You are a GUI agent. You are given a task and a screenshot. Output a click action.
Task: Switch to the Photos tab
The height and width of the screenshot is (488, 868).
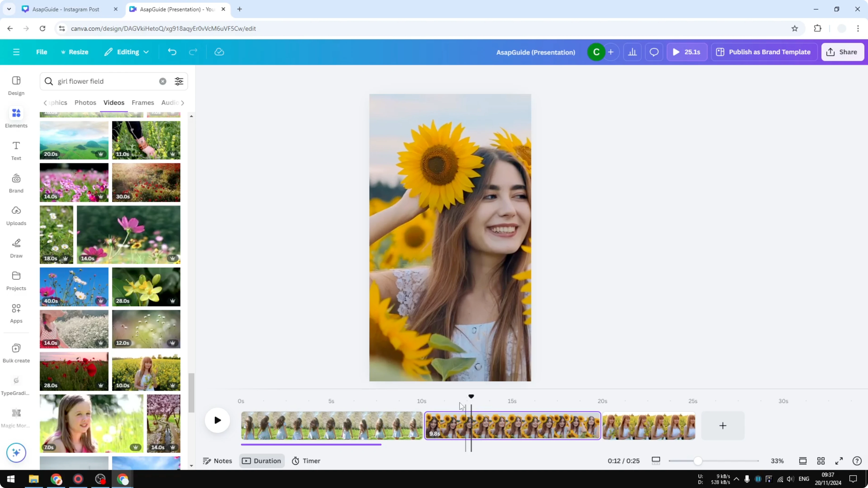tap(85, 103)
